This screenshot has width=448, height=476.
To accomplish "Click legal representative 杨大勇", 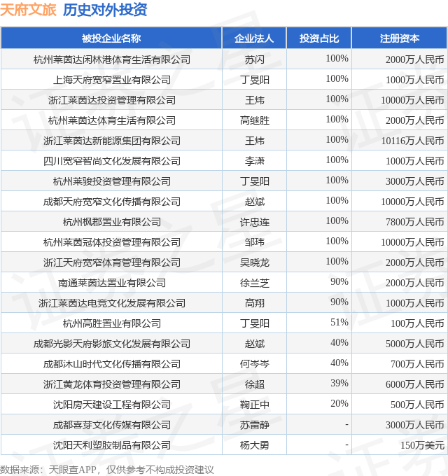I will (254, 446).
